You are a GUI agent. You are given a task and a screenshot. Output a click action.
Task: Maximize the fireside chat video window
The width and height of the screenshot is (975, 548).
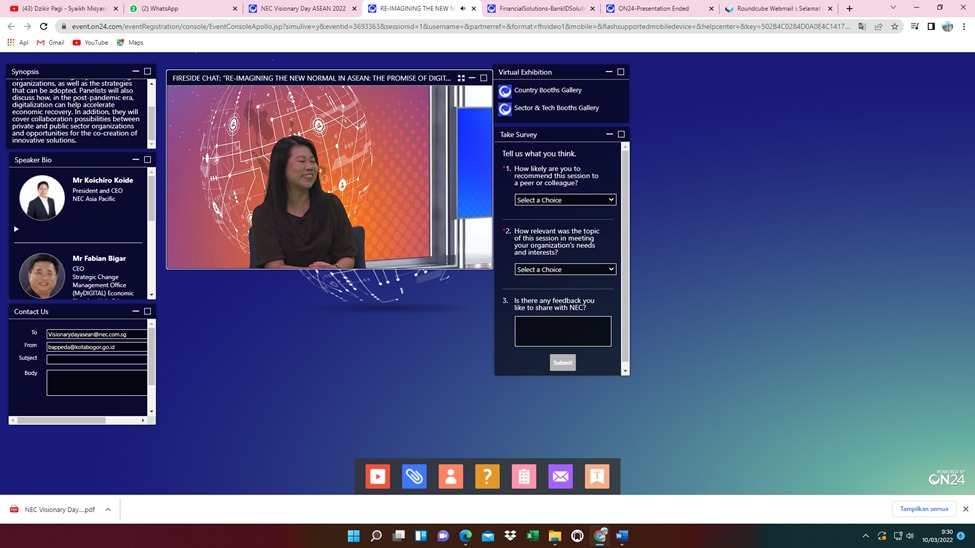[484, 78]
